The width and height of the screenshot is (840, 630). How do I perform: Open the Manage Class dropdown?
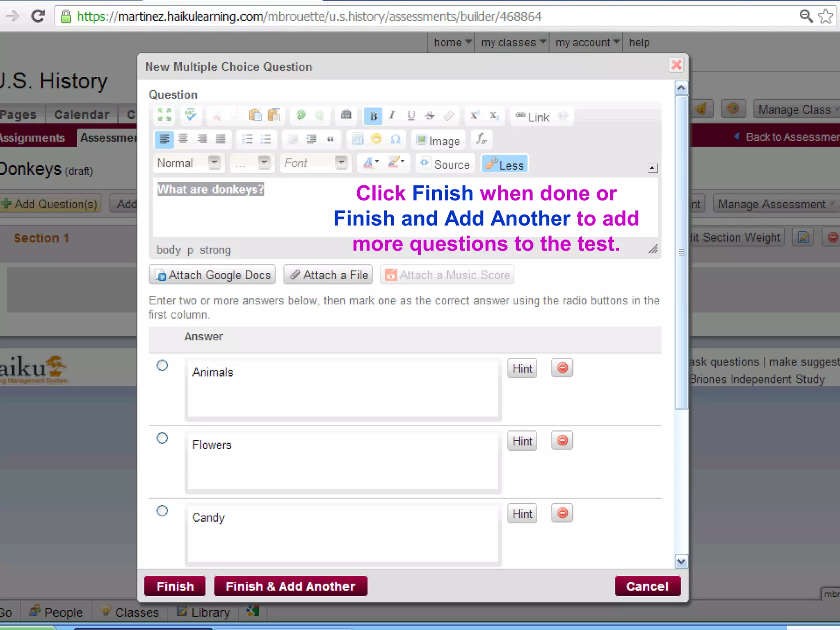[797, 110]
